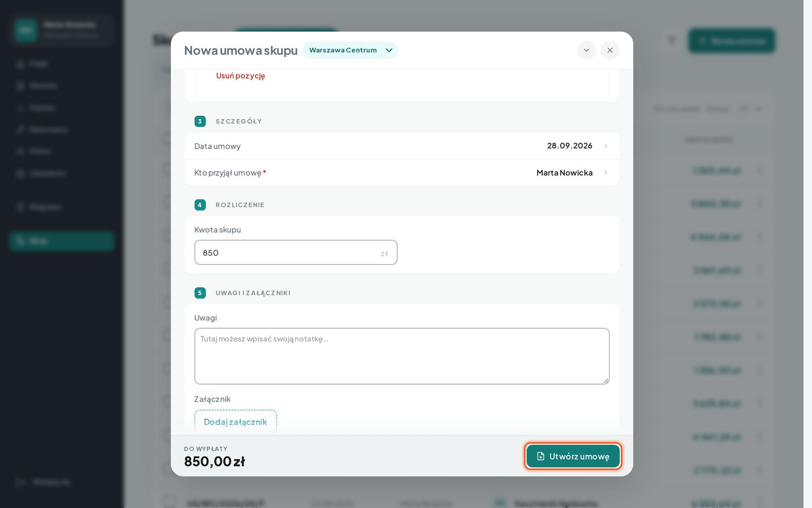The width and height of the screenshot is (812, 508).
Task: Select the highlighted active sidebar menu item
Action: (x=61, y=241)
